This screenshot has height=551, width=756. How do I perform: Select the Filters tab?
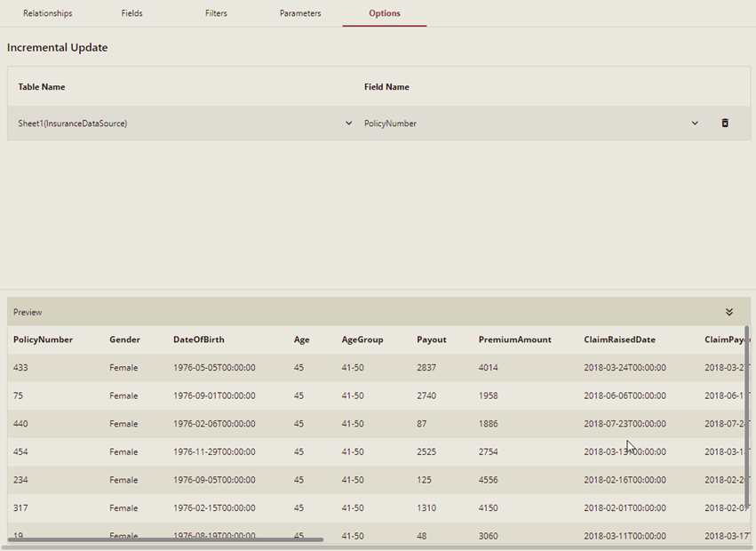(x=216, y=13)
